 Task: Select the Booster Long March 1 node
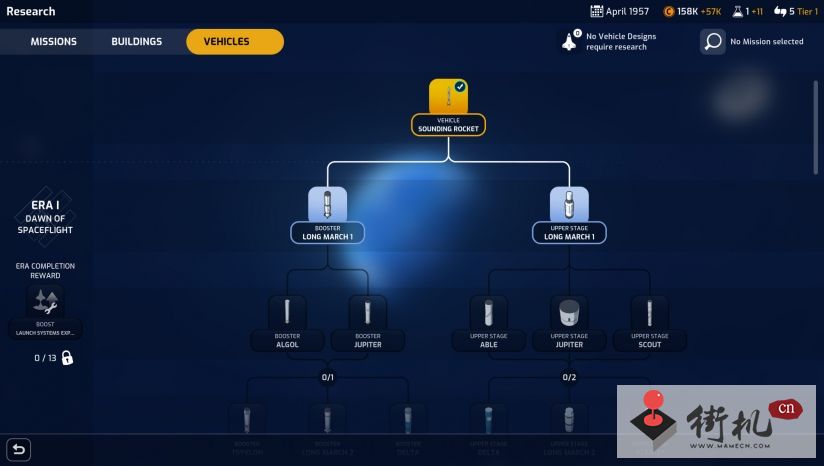click(327, 215)
